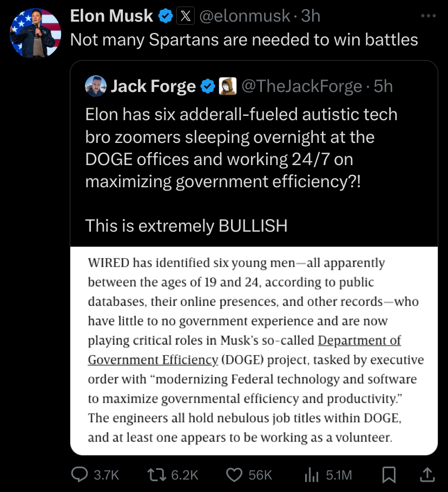The width and height of the screenshot is (448, 492).
Task: Click the 3h post timestamp
Action: click(x=311, y=16)
